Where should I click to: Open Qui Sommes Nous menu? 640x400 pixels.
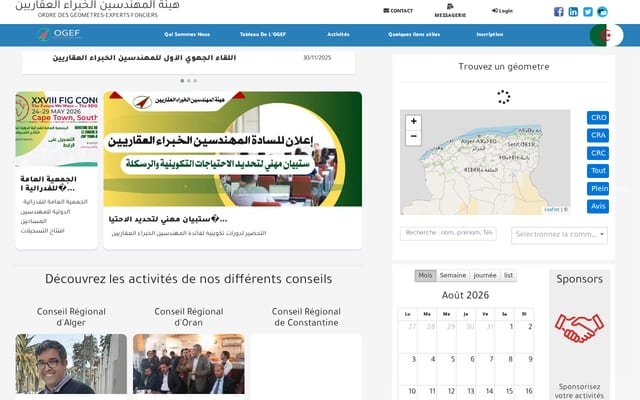click(x=187, y=35)
